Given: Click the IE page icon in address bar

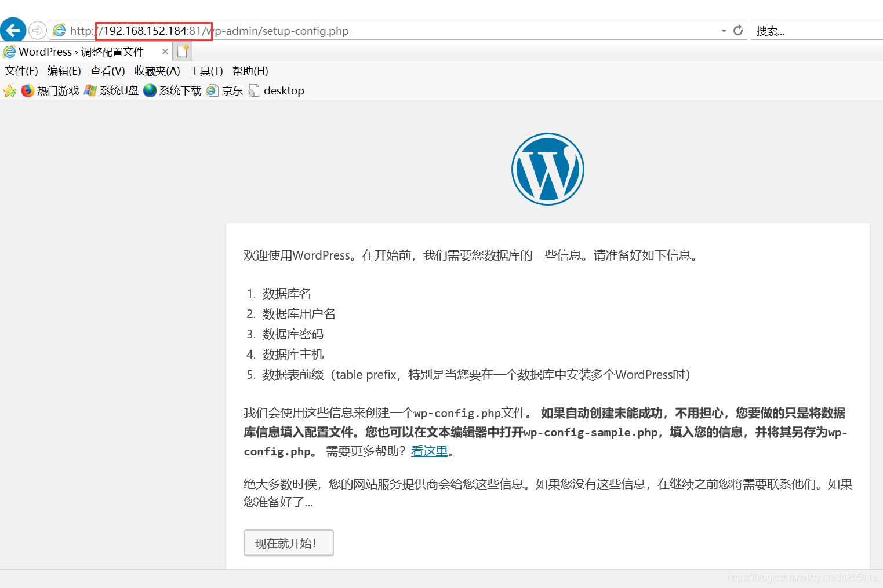Looking at the screenshot, I should click(59, 31).
